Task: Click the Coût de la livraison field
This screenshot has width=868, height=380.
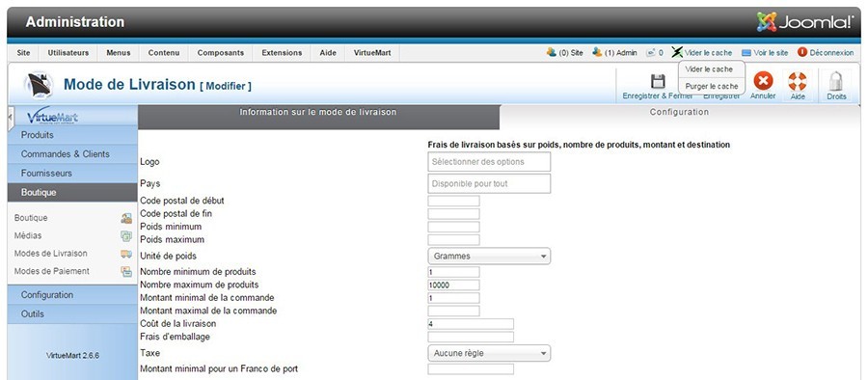Action: (x=471, y=324)
